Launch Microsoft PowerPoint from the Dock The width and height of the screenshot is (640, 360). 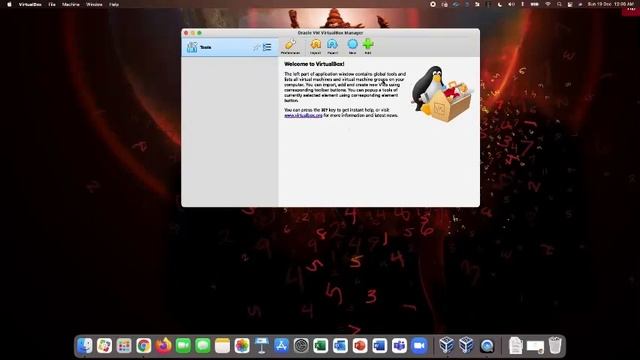(x=360, y=346)
